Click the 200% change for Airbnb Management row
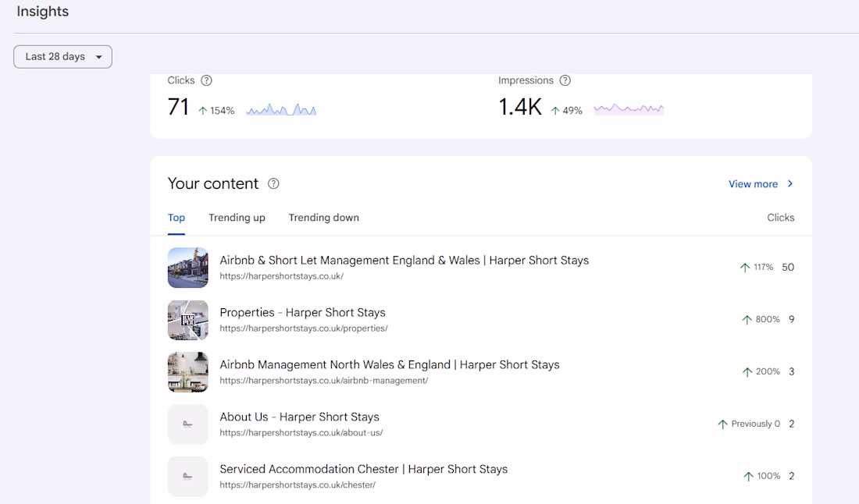This screenshot has width=859, height=504. click(761, 371)
